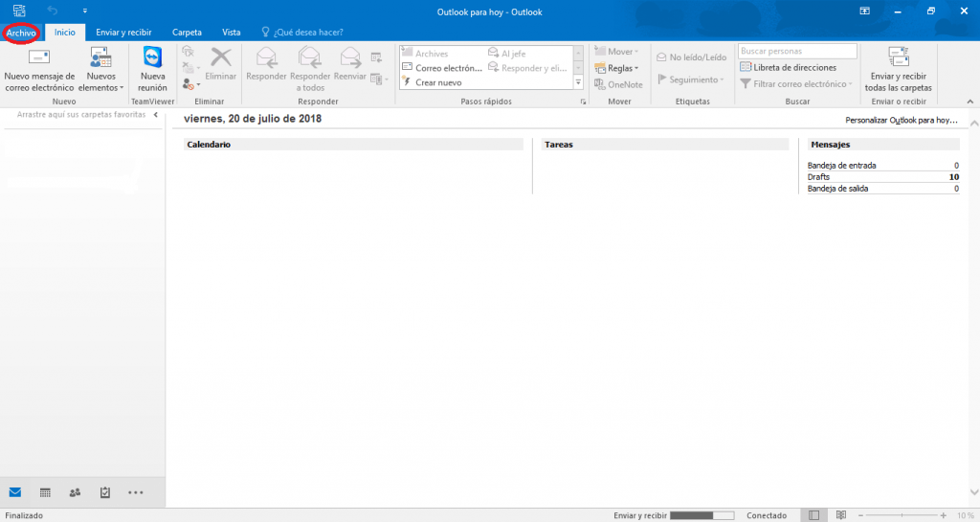
Task: Switch to Mail view icon
Action: pyautogui.click(x=15, y=492)
